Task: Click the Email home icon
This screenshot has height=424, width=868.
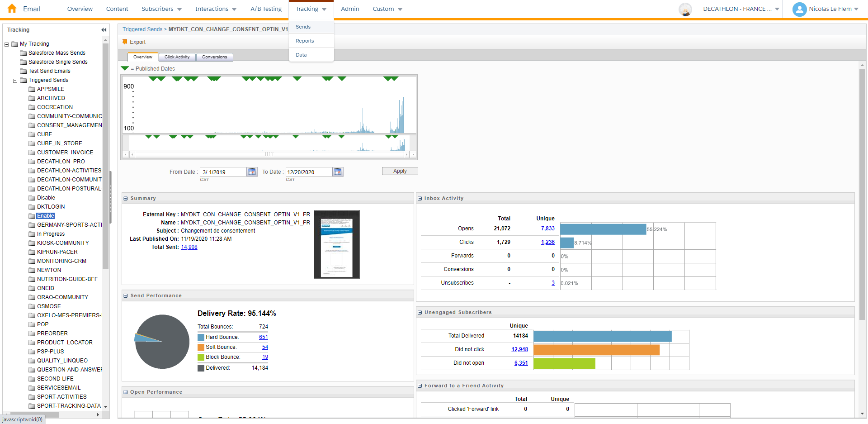Action: [x=12, y=9]
